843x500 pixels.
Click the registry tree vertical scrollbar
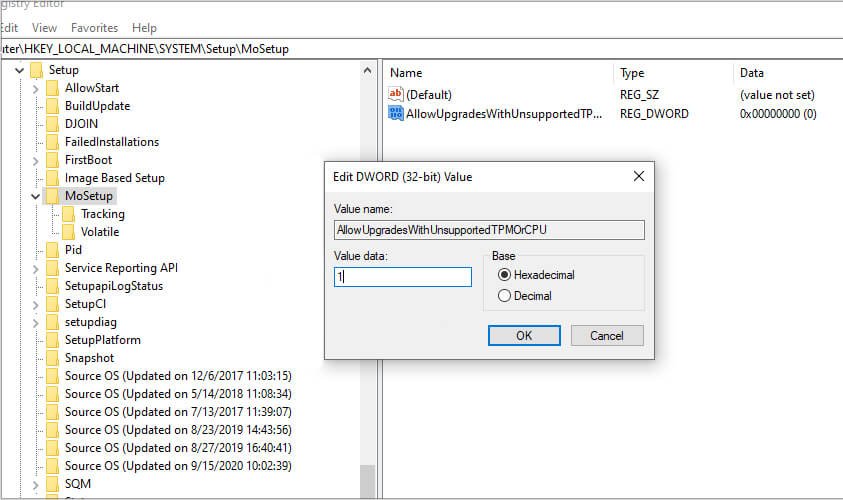click(x=367, y=300)
